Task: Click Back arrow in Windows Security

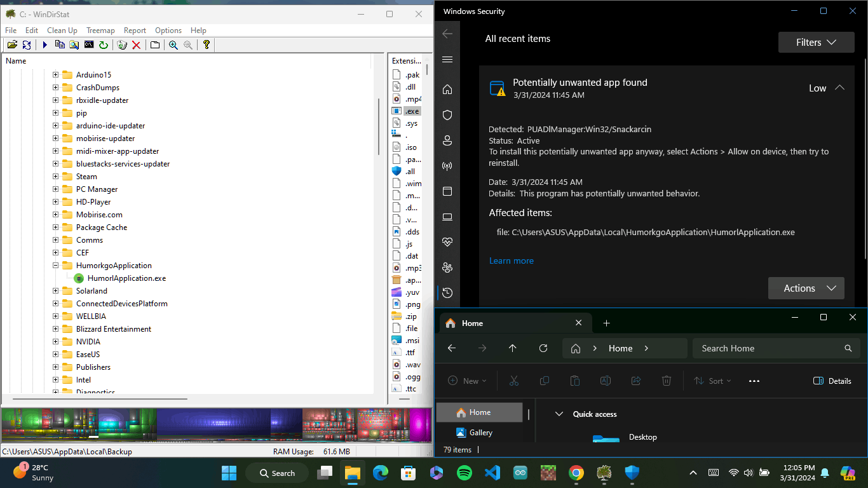Action: 447,34
